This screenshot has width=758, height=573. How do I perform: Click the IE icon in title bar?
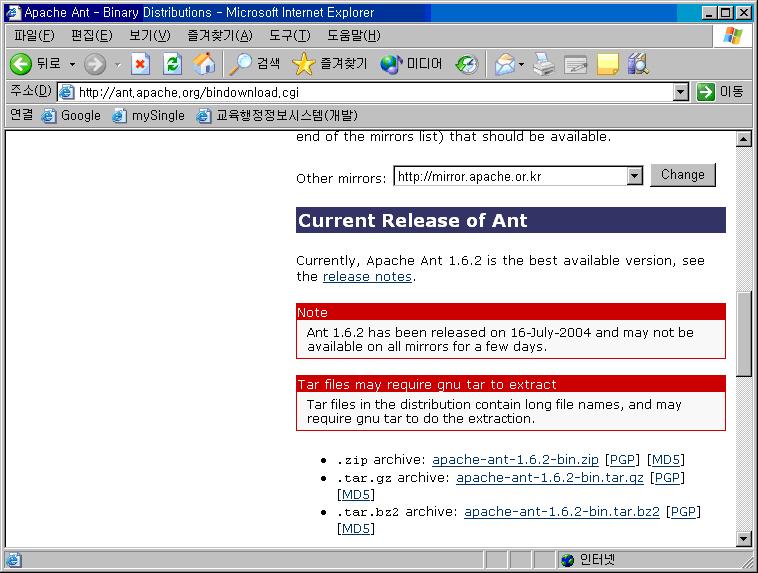(x=14, y=13)
